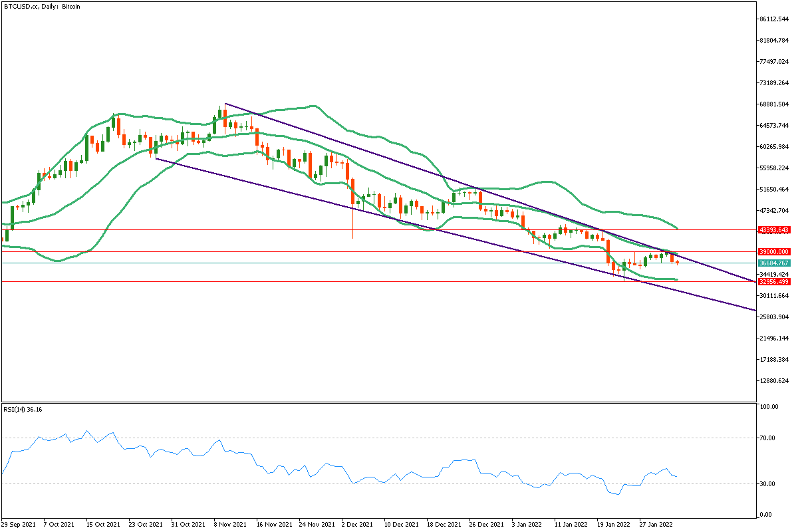The width and height of the screenshot is (798, 532).
Task: Click the RSI 100.00 scale label
Action: [770, 407]
